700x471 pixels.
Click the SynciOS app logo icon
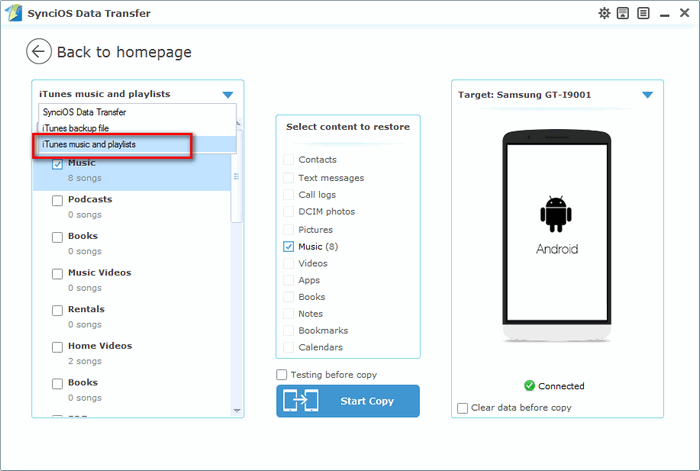coord(12,13)
